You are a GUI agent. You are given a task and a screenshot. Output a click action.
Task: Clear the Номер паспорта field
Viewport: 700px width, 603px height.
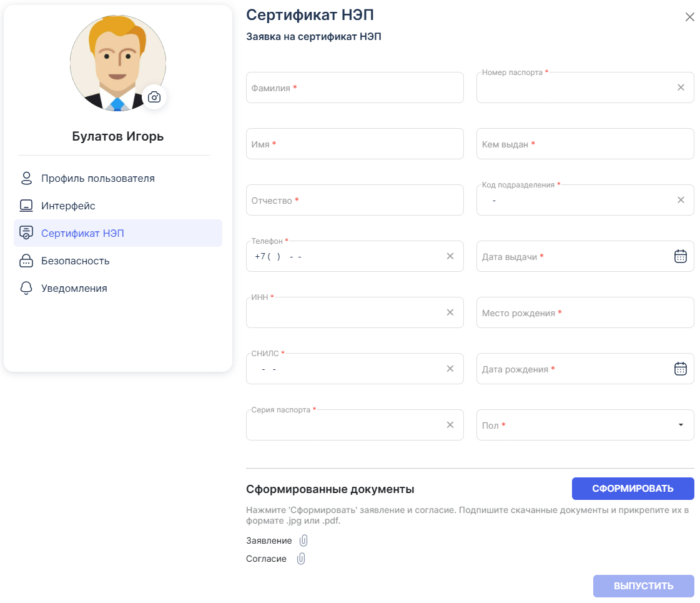(681, 87)
